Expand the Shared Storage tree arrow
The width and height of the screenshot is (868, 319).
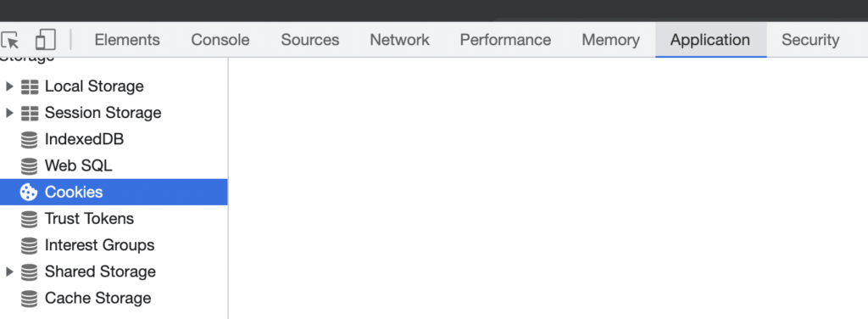[8, 272]
